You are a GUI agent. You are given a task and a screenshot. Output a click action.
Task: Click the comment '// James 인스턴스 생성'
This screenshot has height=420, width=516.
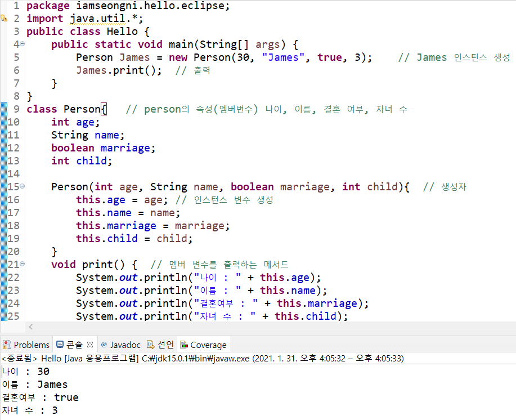click(454, 57)
